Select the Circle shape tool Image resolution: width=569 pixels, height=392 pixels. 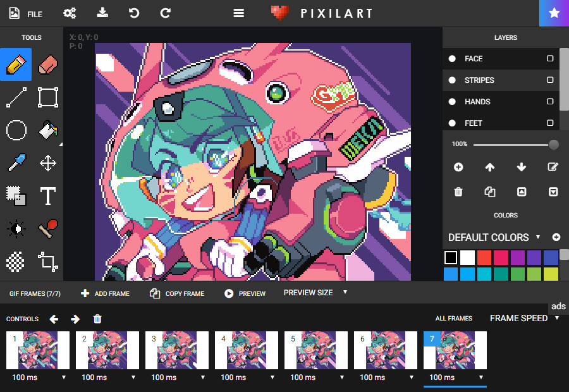[x=16, y=130]
